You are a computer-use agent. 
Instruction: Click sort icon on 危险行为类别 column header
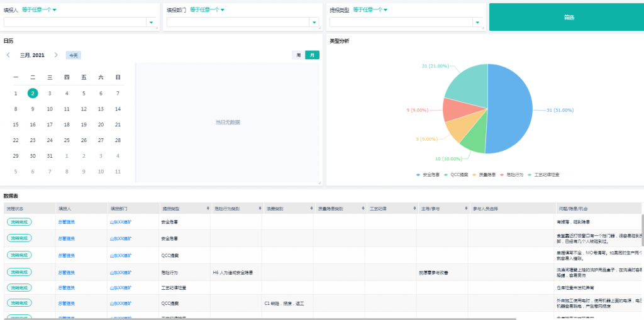point(259,209)
